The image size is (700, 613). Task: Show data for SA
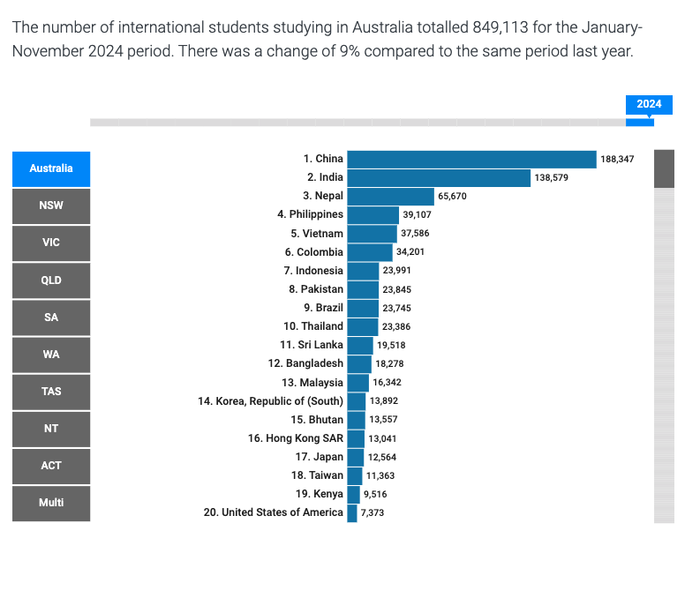pos(51,318)
